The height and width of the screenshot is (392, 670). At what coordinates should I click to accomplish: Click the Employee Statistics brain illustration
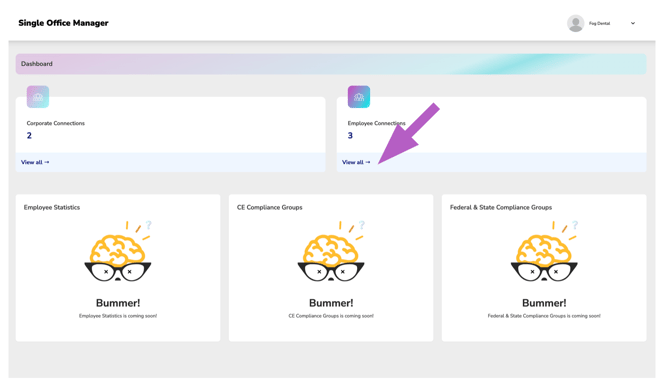(118, 251)
